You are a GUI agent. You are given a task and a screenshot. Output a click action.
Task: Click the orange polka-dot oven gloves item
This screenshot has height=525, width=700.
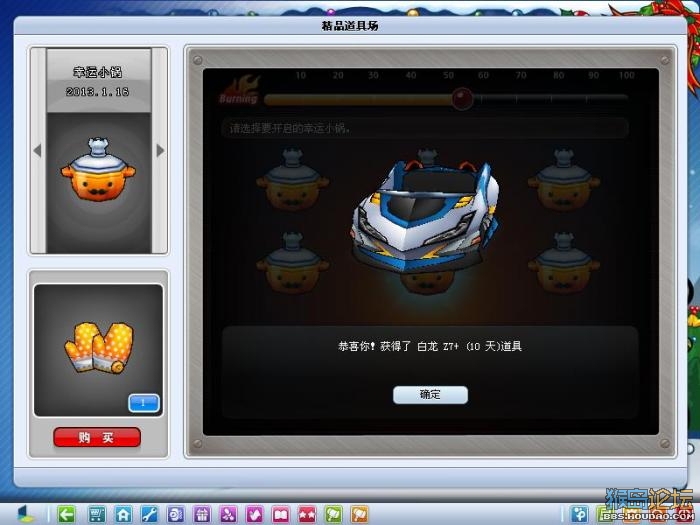click(99, 347)
